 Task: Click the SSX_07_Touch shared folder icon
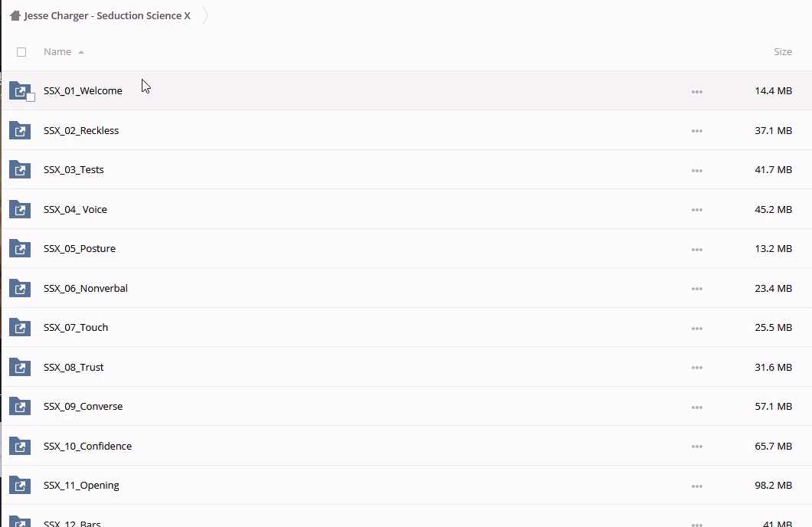tap(20, 328)
